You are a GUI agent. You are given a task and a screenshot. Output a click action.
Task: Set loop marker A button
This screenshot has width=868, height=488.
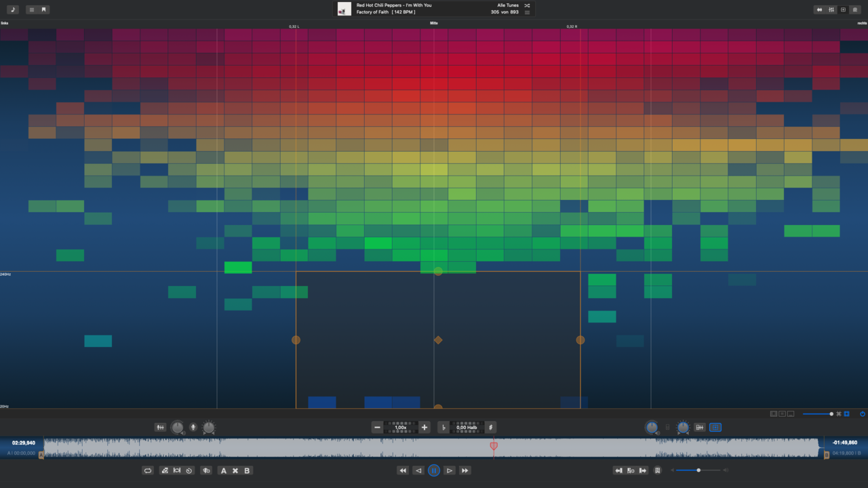tap(223, 470)
